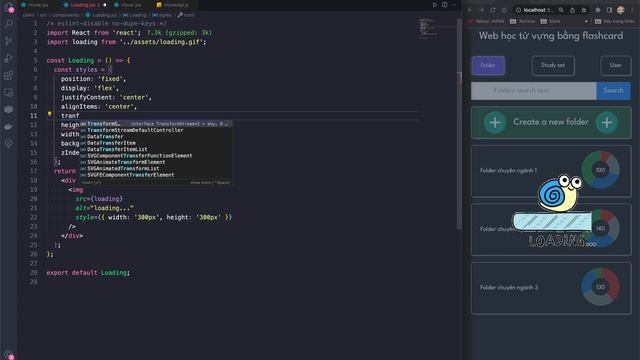Open the chat-style icon at activity bar bottom
640x360 pixels.
[9, 144]
